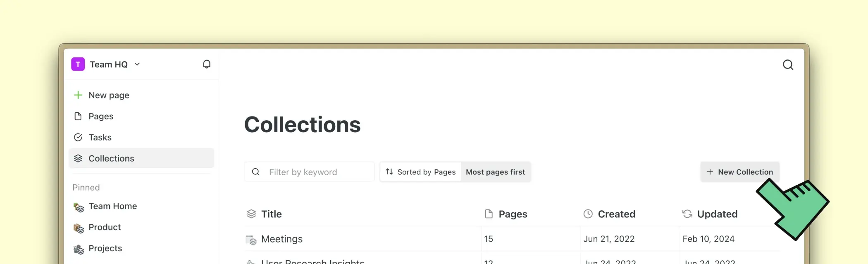Click the Projects pinned icon

[79, 249]
